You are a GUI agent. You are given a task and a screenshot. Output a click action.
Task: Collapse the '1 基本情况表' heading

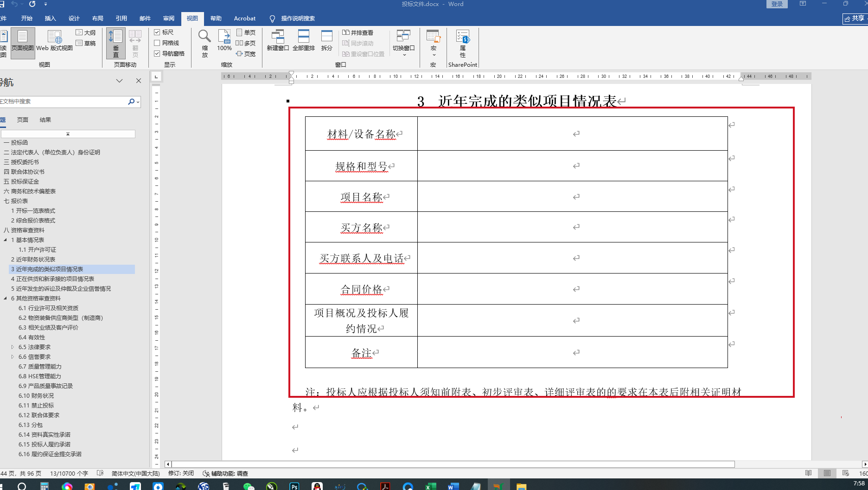6,240
